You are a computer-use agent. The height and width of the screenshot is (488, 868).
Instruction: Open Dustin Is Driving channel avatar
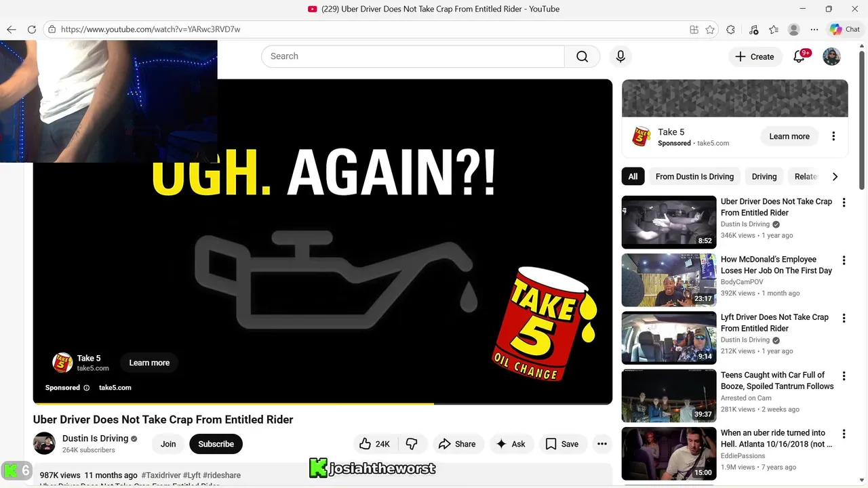click(x=44, y=443)
